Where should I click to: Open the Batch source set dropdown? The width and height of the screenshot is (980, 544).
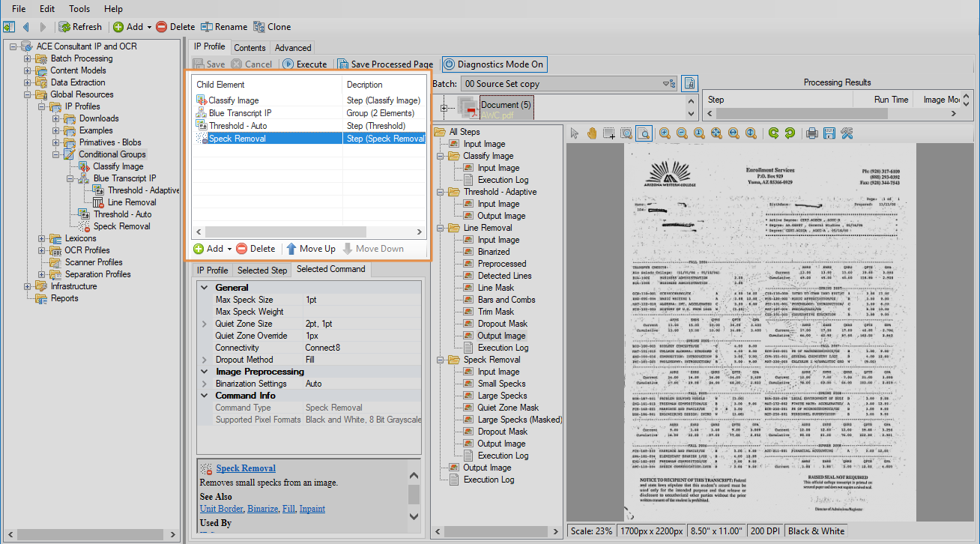click(x=667, y=84)
